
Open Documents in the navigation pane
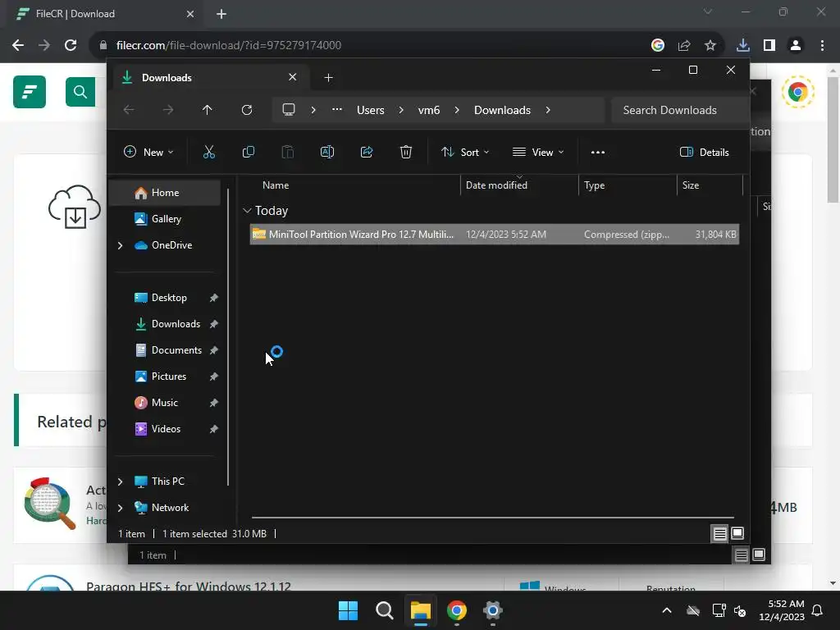tap(176, 349)
